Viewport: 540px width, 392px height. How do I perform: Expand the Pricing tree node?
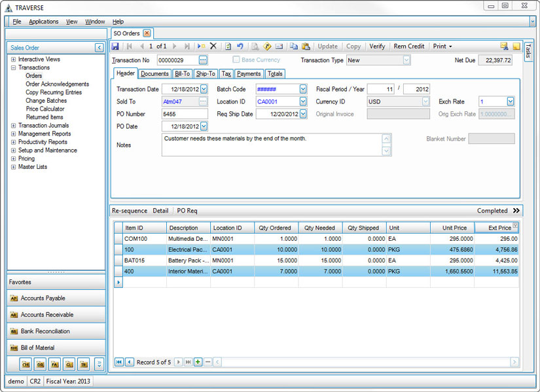pyautogui.click(x=14, y=158)
